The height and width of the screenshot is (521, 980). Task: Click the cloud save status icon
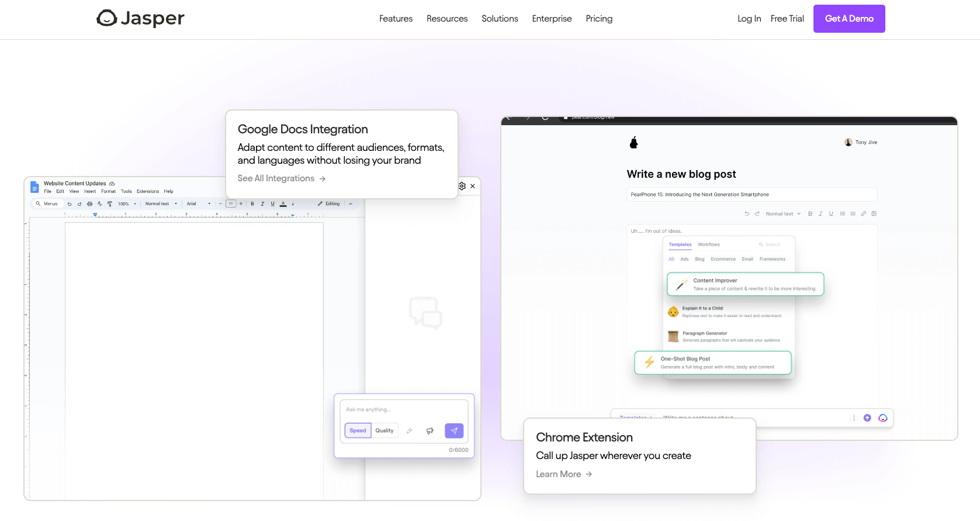[112, 184]
